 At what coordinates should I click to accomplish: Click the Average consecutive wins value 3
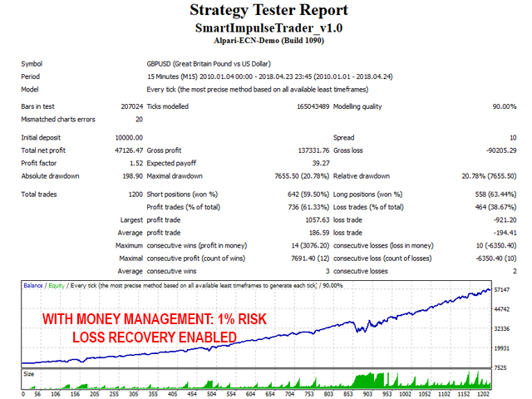pyautogui.click(x=328, y=271)
